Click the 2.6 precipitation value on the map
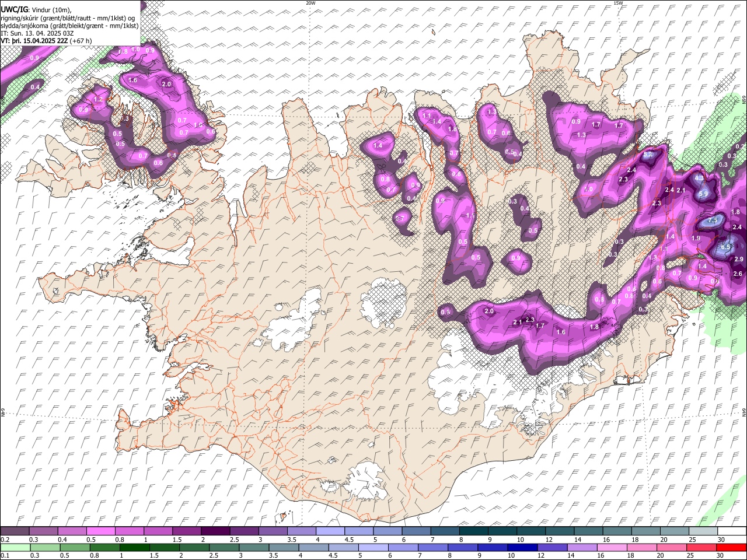The image size is (747, 560). pyautogui.click(x=737, y=274)
